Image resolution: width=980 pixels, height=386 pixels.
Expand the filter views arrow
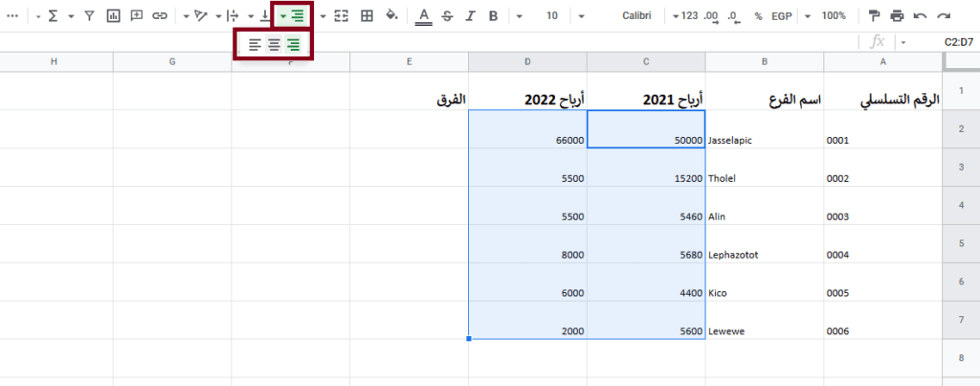tap(71, 17)
